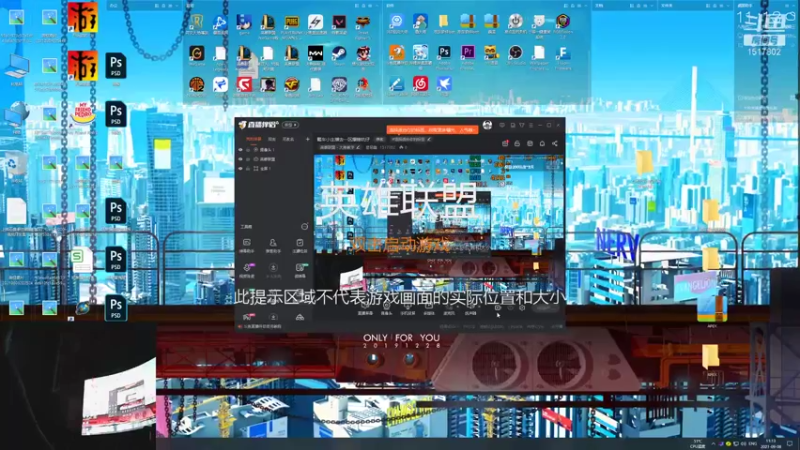800x450 pixels.
Task: Open the person-shaped moderator tool
Action: pos(273,245)
